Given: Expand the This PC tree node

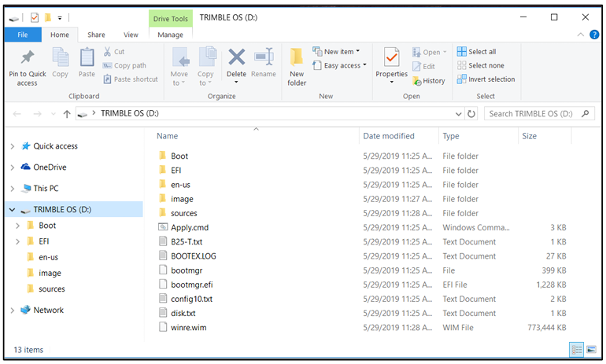Looking at the screenshot, I should pos(13,189).
